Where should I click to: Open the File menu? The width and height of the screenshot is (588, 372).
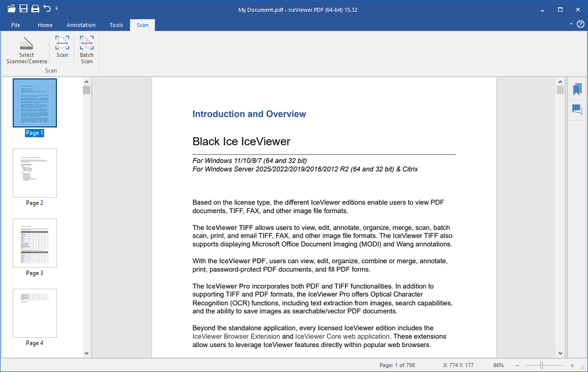[16, 25]
